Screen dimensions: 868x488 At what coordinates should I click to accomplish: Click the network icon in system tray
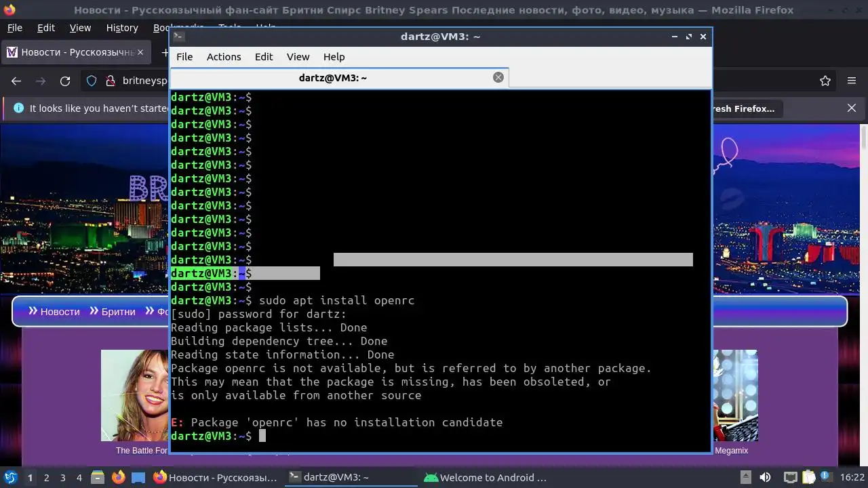[790, 478]
